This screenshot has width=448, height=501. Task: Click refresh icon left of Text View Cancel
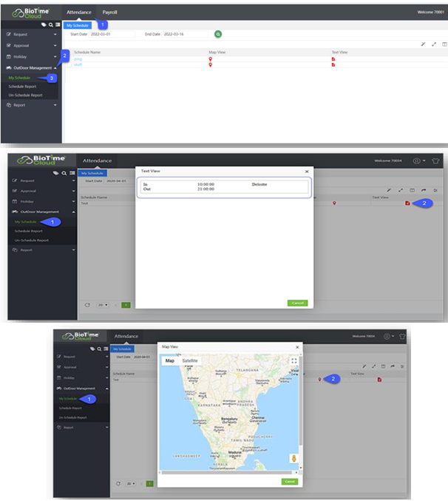tap(87, 304)
